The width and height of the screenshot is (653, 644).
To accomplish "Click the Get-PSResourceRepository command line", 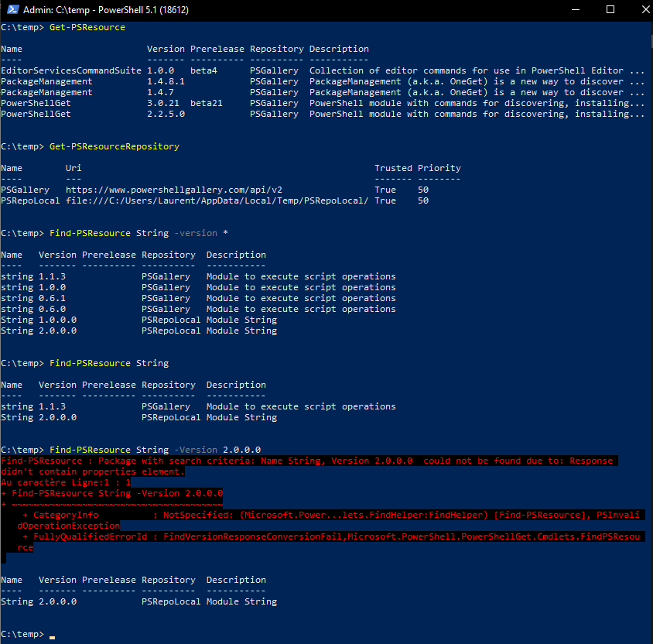I will pos(115,146).
